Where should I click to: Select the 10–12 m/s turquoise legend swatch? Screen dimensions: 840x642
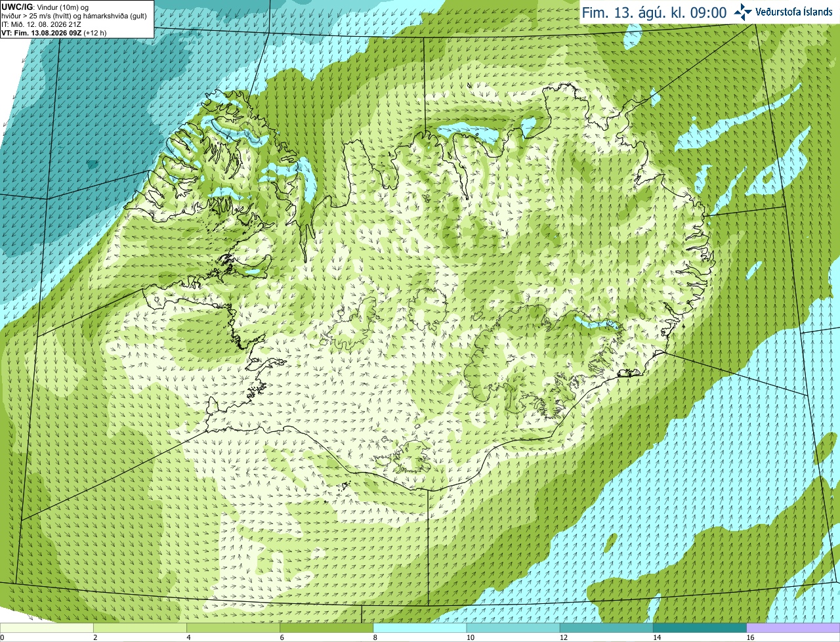513,628
